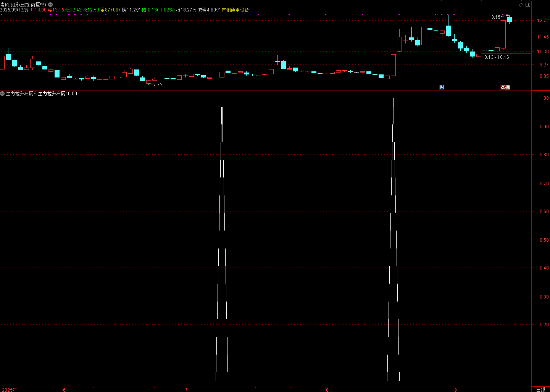
Task: Click the 2025年 label on time axis
Action: point(9,390)
